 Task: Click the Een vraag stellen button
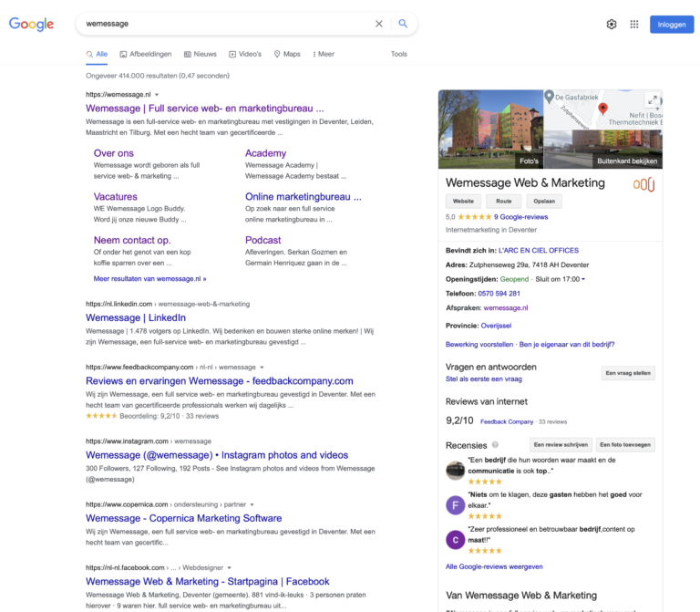tap(628, 373)
